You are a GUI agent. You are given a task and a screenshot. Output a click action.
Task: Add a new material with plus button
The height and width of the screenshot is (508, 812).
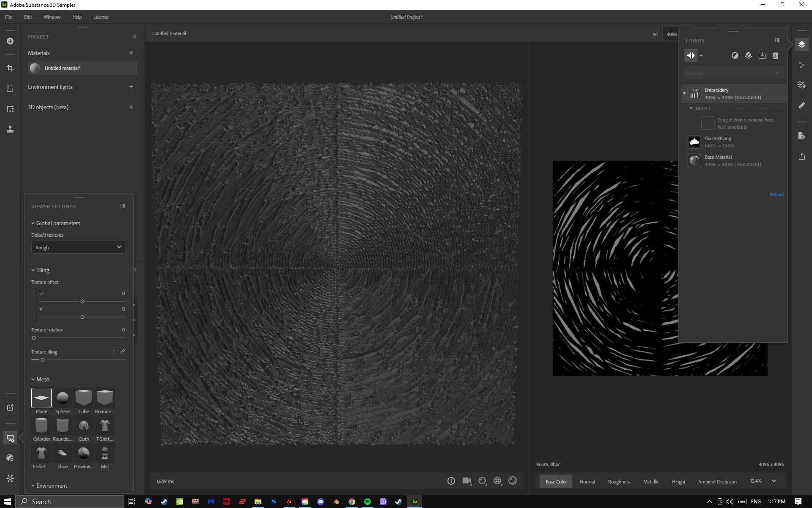[131, 53]
